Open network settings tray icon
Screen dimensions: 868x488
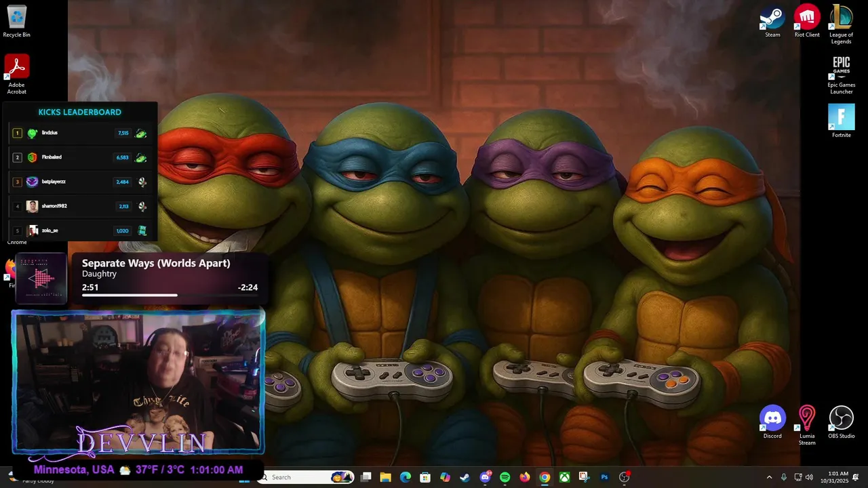[x=798, y=477]
